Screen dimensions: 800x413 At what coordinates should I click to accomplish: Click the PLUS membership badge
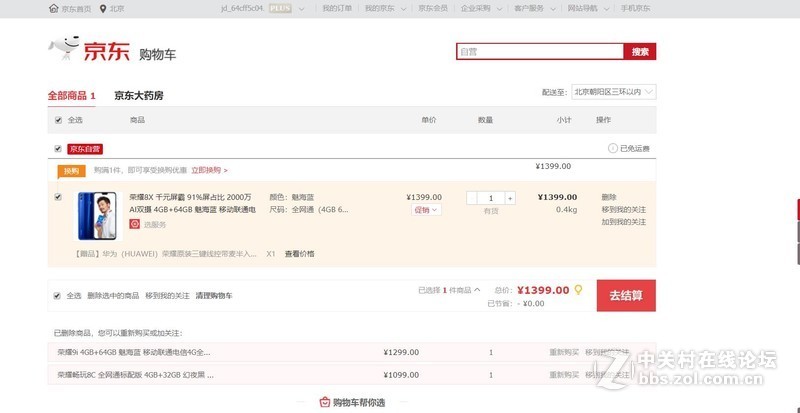(x=280, y=8)
